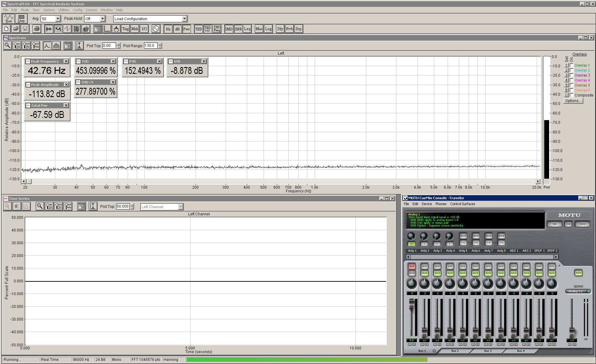This screenshot has width=596, height=364.
Task: Enable the Overlay 1 checkbox
Action: pyautogui.click(x=571, y=65)
